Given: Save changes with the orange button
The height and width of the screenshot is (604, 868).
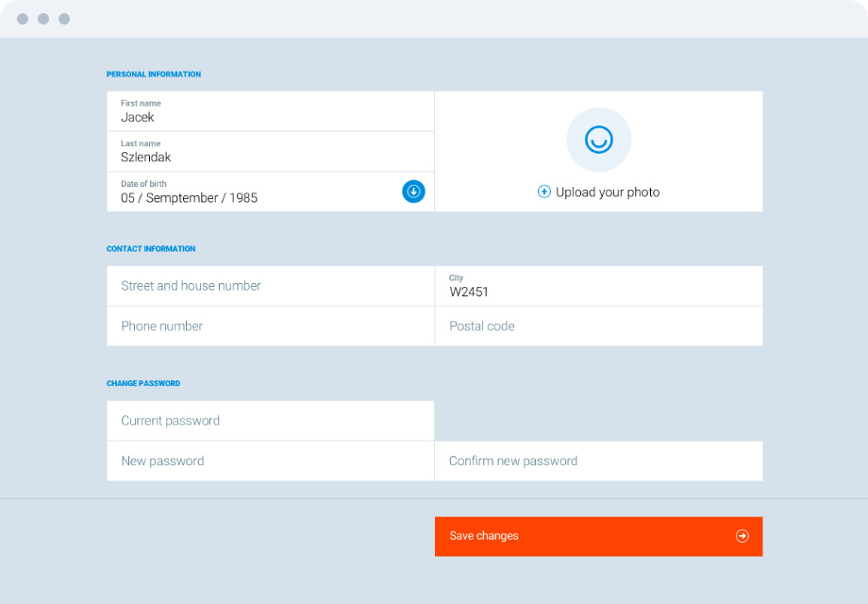Looking at the screenshot, I should click(x=598, y=536).
